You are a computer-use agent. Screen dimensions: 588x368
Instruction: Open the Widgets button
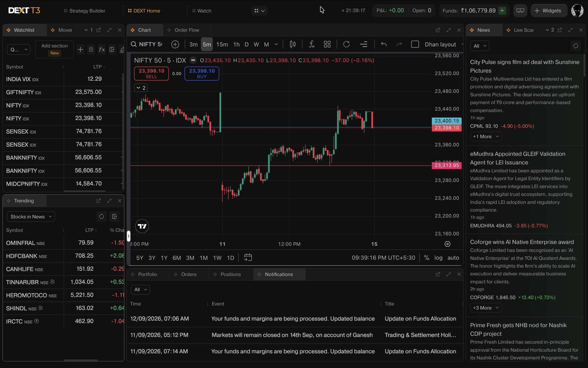[x=548, y=10]
